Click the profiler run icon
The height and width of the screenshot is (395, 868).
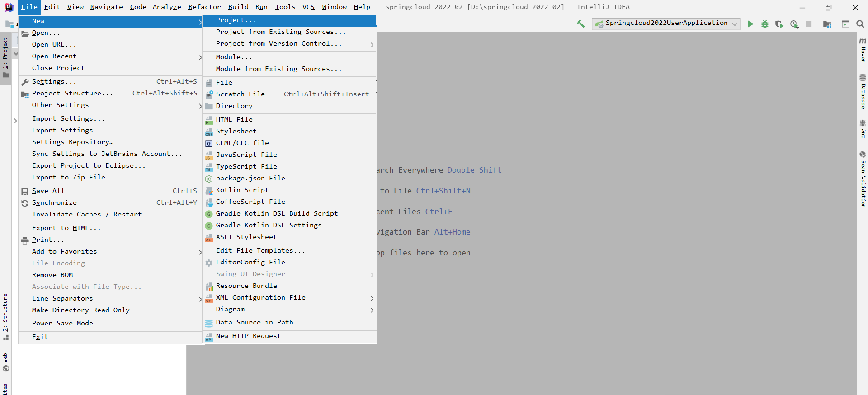(794, 24)
